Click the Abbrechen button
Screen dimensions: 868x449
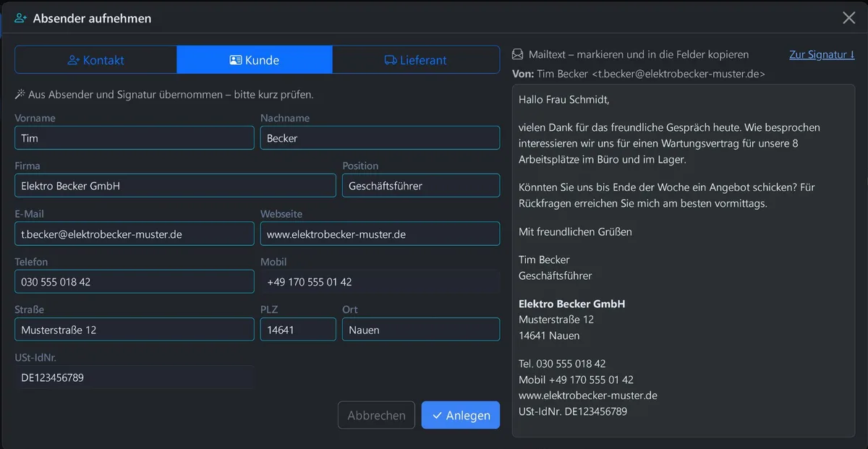pyautogui.click(x=376, y=415)
